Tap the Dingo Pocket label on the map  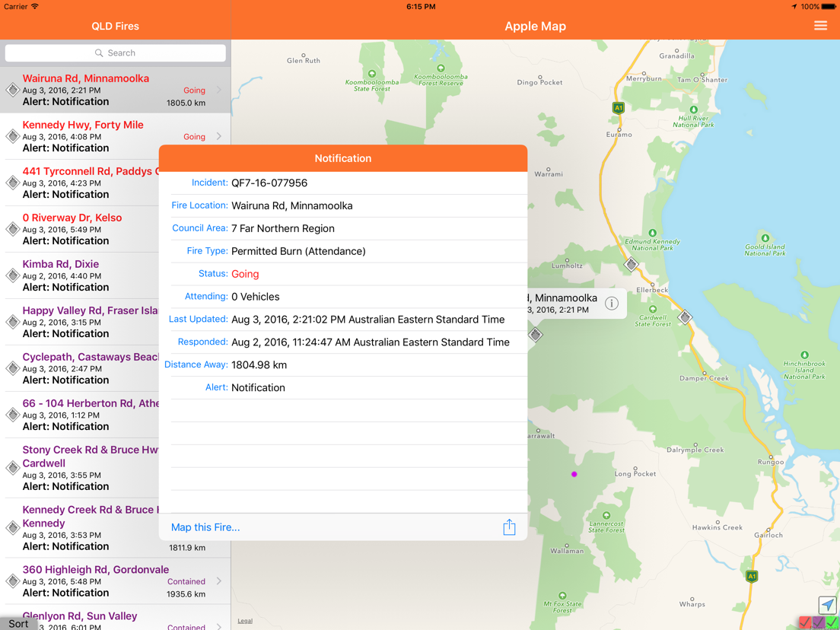click(x=540, y=82)
